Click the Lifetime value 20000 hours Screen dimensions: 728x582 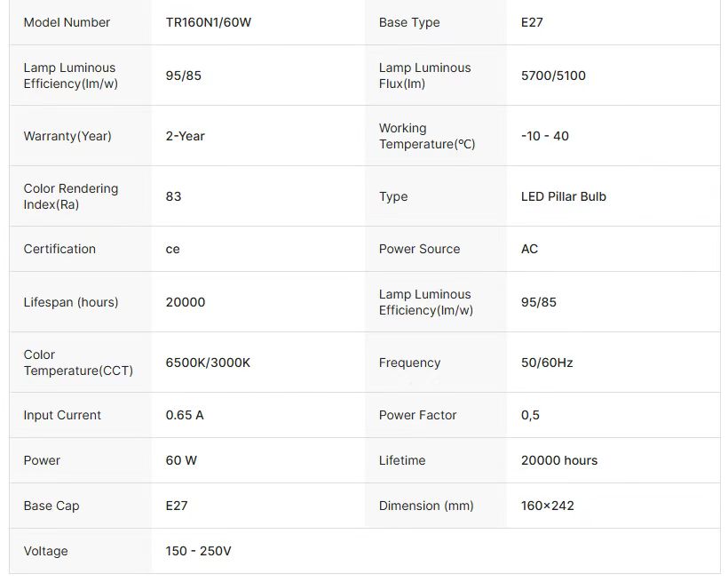tap(559, 460)
